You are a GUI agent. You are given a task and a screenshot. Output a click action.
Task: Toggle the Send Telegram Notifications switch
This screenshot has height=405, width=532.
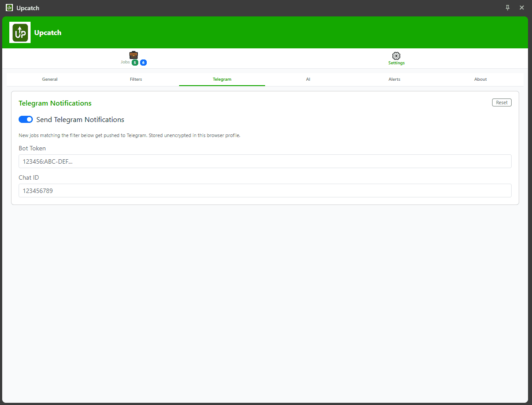click(26, 119)
